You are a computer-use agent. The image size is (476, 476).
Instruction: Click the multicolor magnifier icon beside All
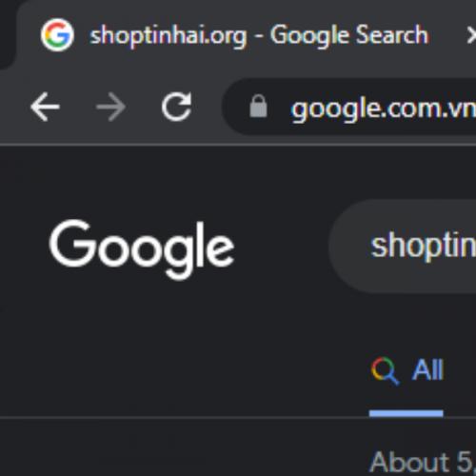[385, 370]
